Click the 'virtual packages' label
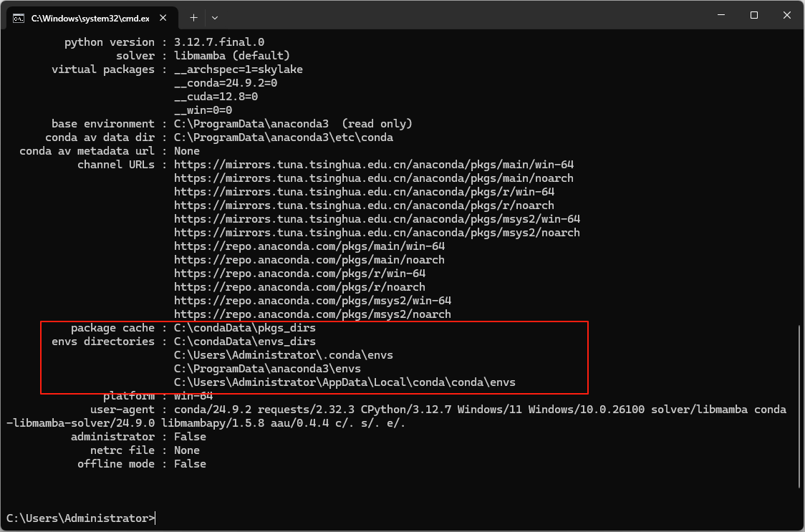805x532 pixels. pyautogui.click(x=102, y=69)
